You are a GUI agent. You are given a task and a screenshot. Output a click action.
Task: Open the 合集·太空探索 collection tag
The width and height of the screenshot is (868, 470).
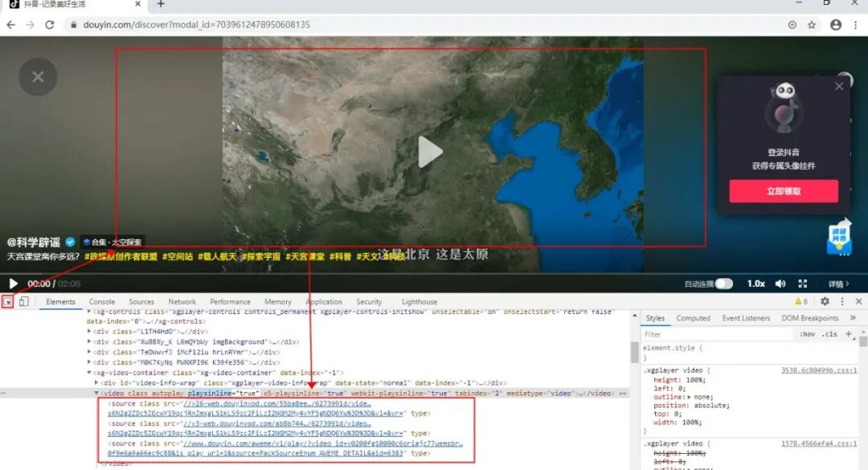[113, 242]
